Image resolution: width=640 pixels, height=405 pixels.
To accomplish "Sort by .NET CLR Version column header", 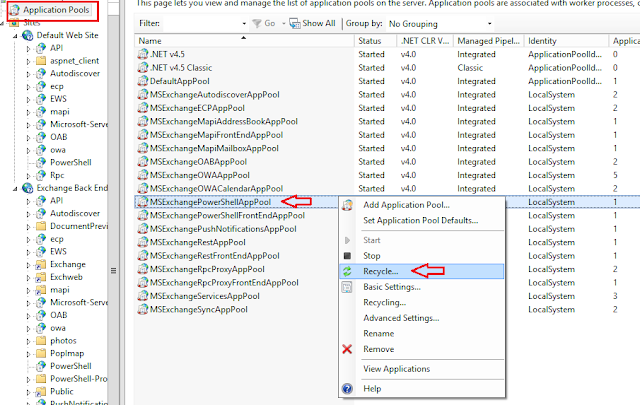I will pos(425,41).
